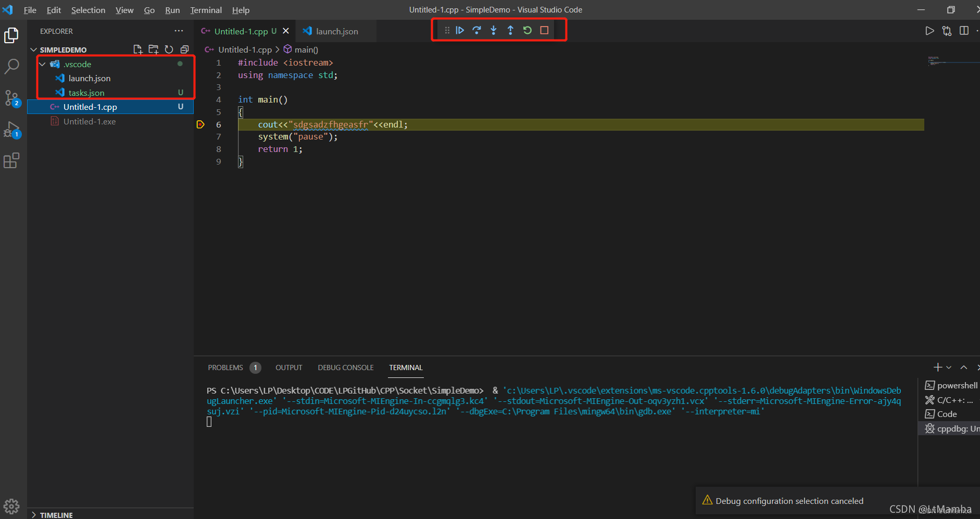Open the Terminal menu
The height and width of the screenshot is (519, 980).
click(206, 10)
